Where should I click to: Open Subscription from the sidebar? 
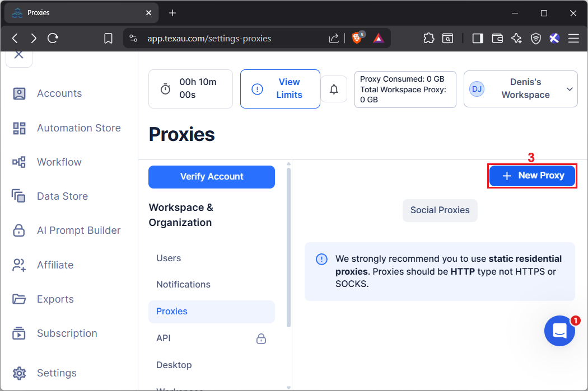tap(67, 333)
